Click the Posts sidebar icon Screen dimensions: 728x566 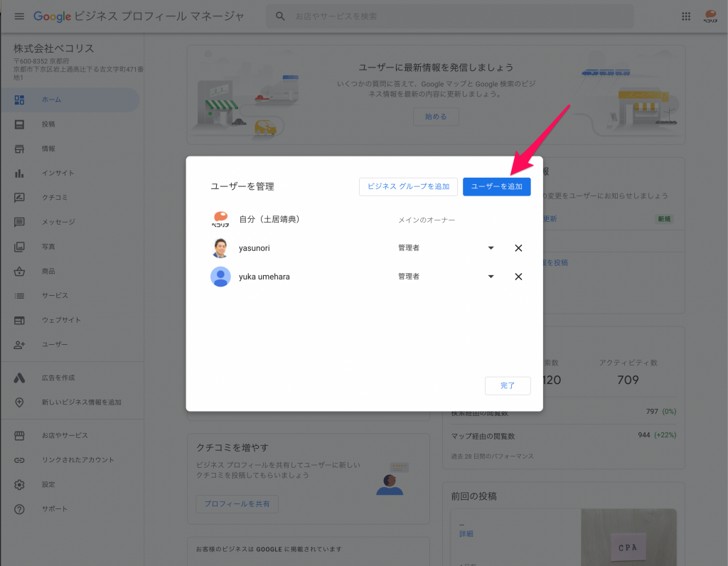(x=19, y=124)
